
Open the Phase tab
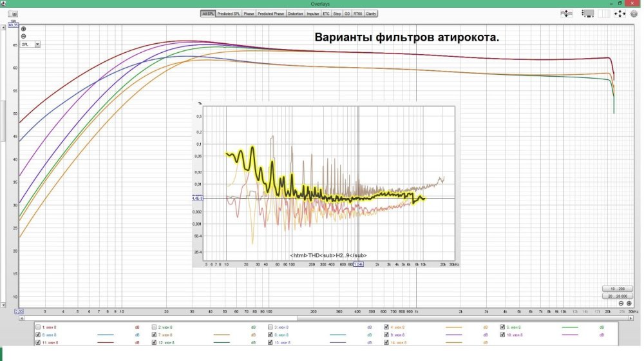coord(249,14)
